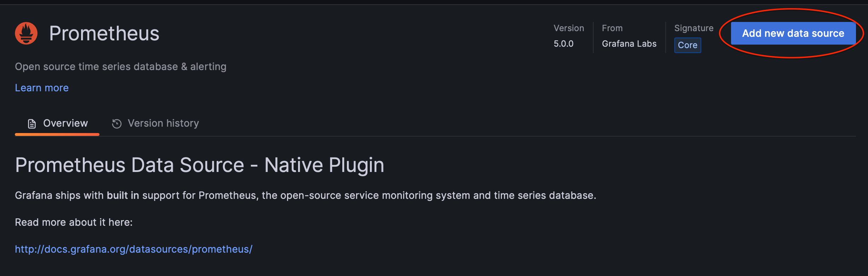Viewport: 868px width, 276px height.
Task: Click the clock icon beside Version history
Action: [117, 123]
